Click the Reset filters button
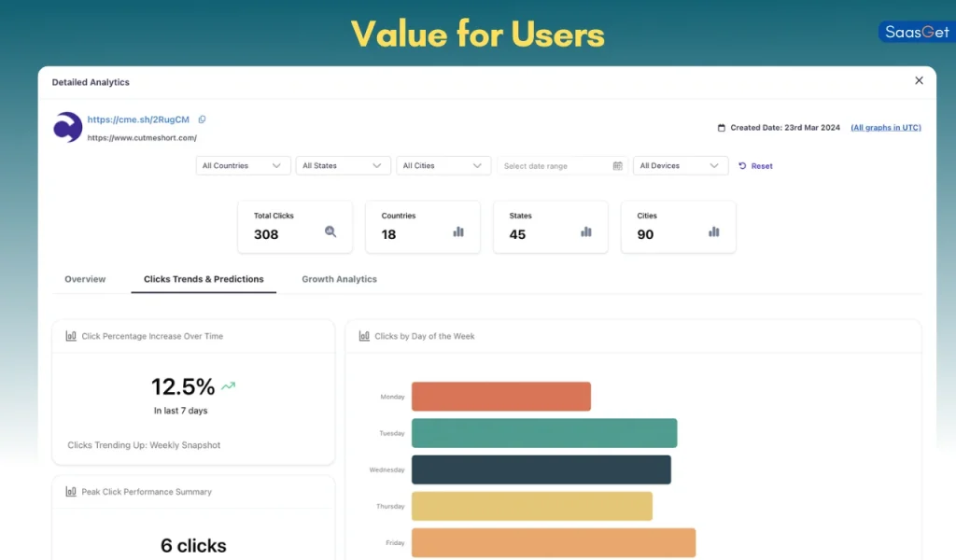 tap(755, 165)
